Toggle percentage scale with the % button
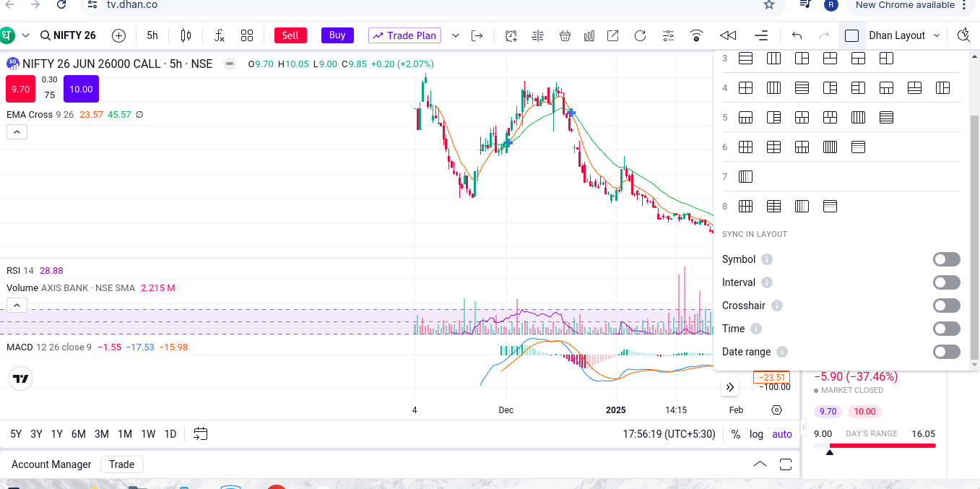 pyautogui.click(x=736, y=434)
